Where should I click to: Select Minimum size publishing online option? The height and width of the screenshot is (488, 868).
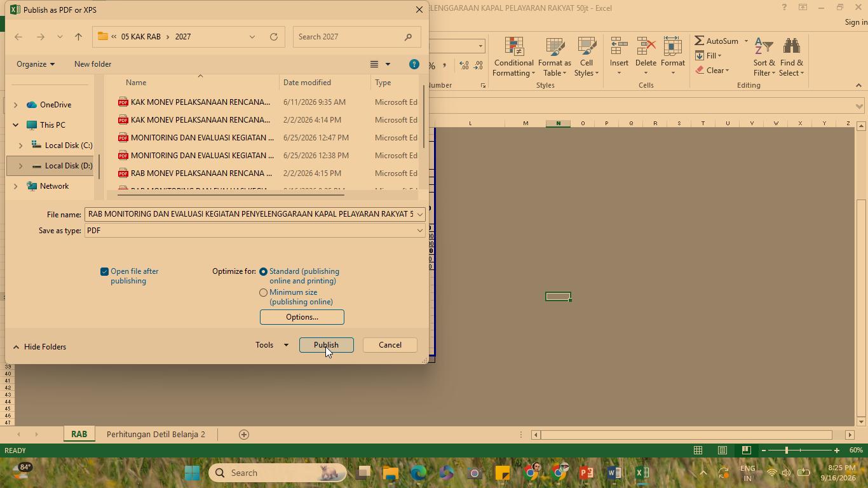pyautogui.click(x=263, y=292)
